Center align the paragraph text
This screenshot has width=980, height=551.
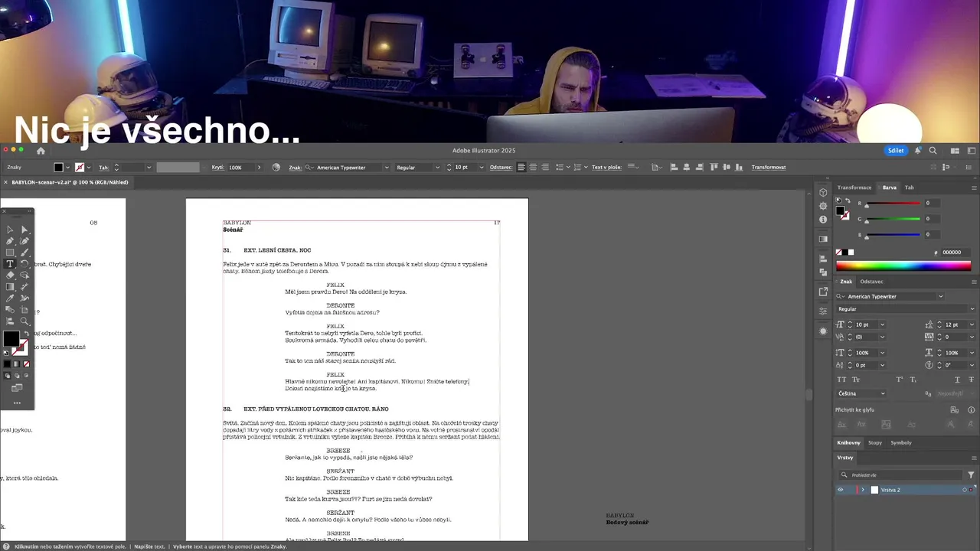[534, 167]
